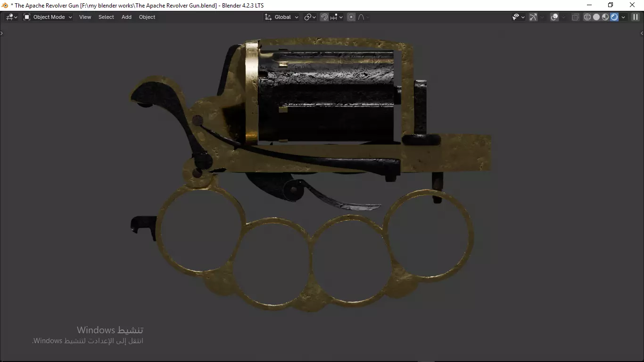Open the viewport visibility and selectability dropdown
Viewport: 644px width, 362px height.
pyautogui.click(x=519, y=17)
